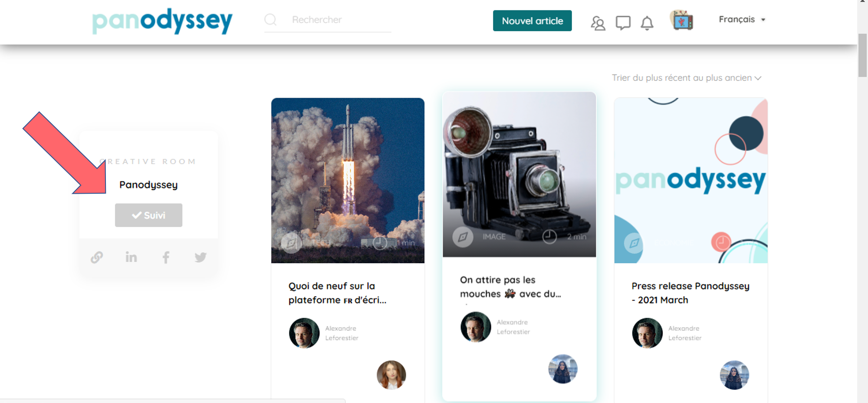The image size is (868, 403).
Task: Click the compass icon on camera card
Action: tap(463, 237)
